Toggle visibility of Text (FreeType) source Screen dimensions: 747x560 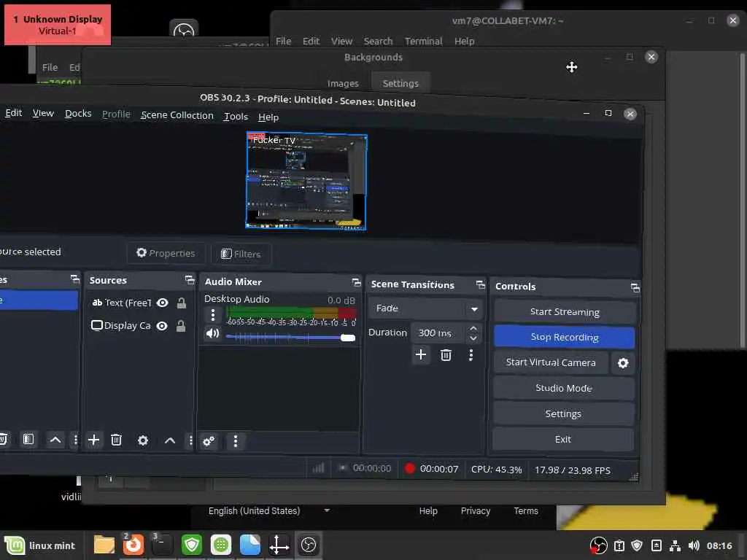pos(163,303)
